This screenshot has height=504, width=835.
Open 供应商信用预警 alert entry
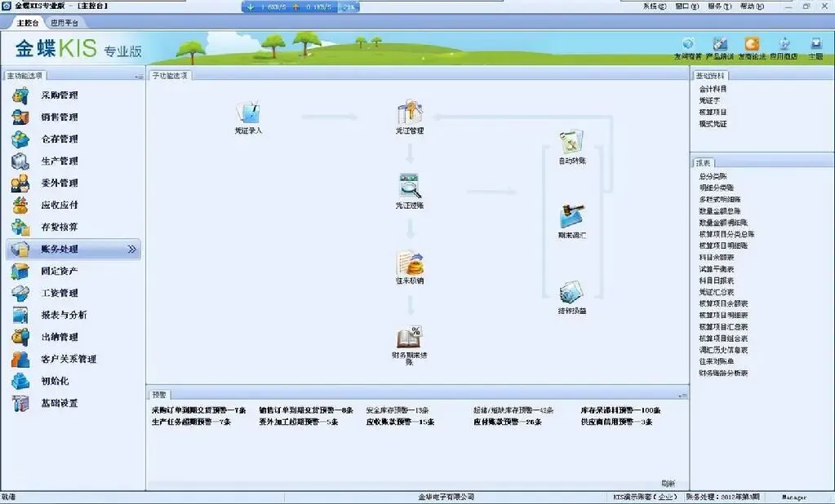617,422
